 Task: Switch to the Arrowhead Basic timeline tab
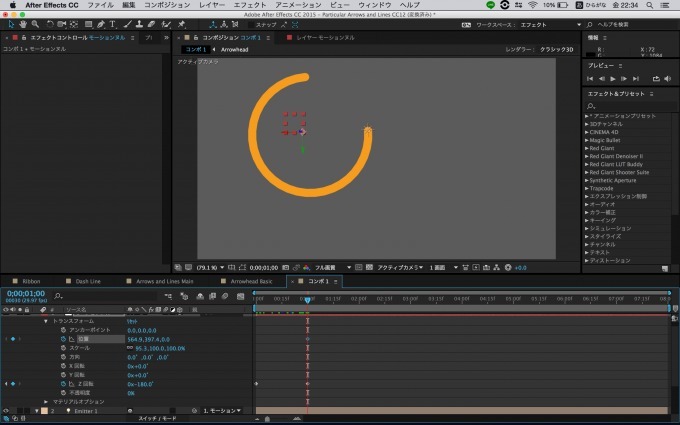click(x=252, y=281)
